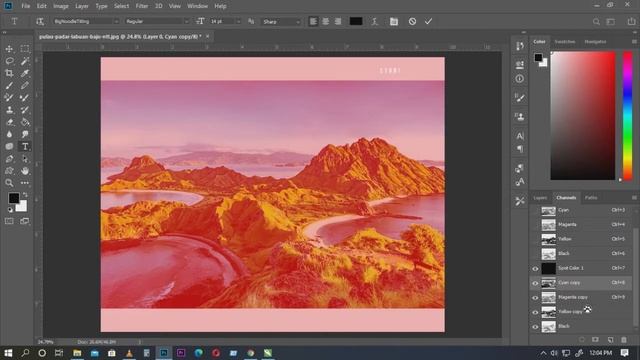The width and height of the screenshot is (640, 360).
Task: Select the Zoom magnifier tool
Action: point(9,183)
